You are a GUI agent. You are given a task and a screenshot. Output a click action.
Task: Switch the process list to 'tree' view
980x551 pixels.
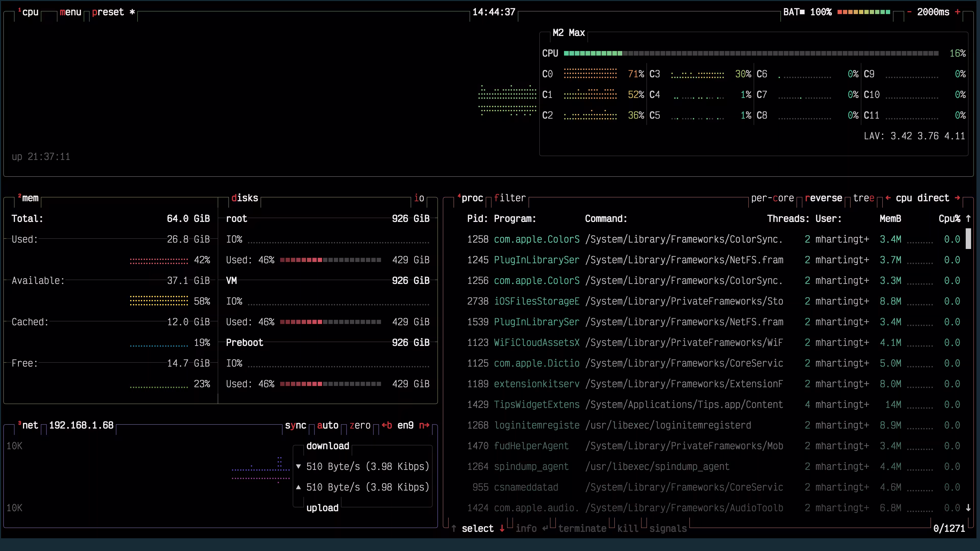864,198
